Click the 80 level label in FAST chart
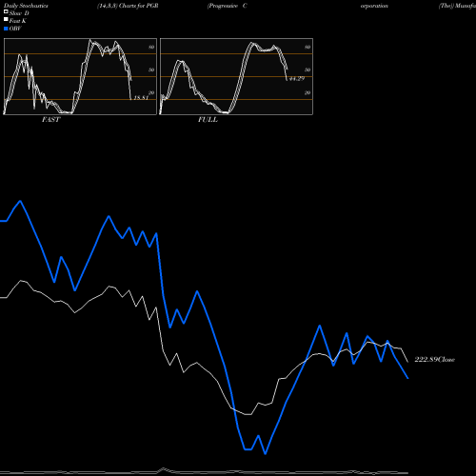The image size is (476, 476). 151,47
